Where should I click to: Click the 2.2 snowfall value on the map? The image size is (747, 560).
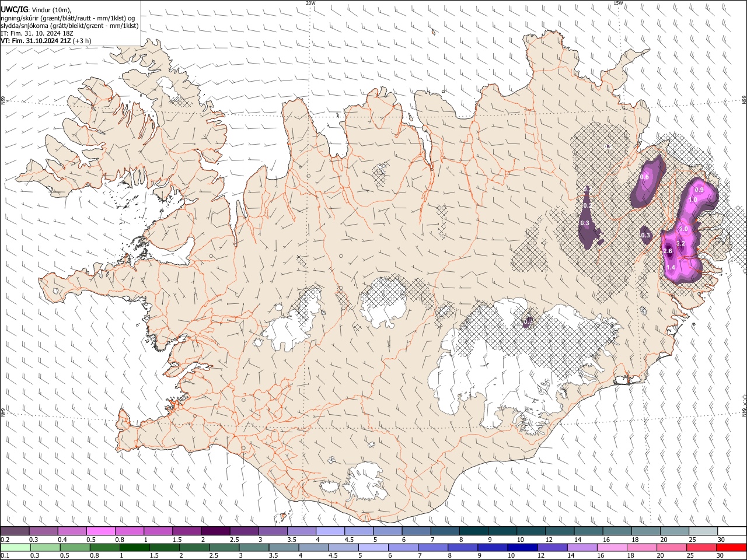(x=680, y=243)
